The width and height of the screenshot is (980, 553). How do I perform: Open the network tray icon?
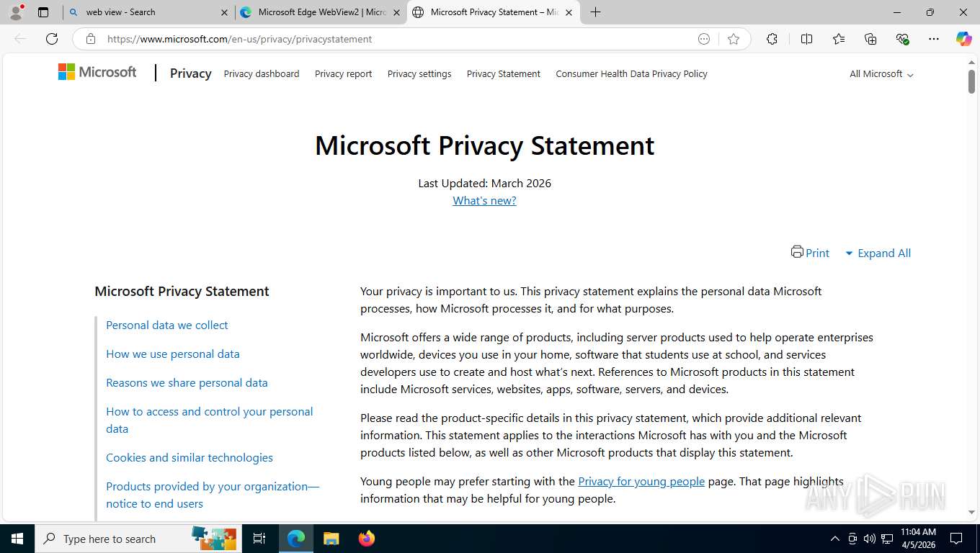click(887, 539)
